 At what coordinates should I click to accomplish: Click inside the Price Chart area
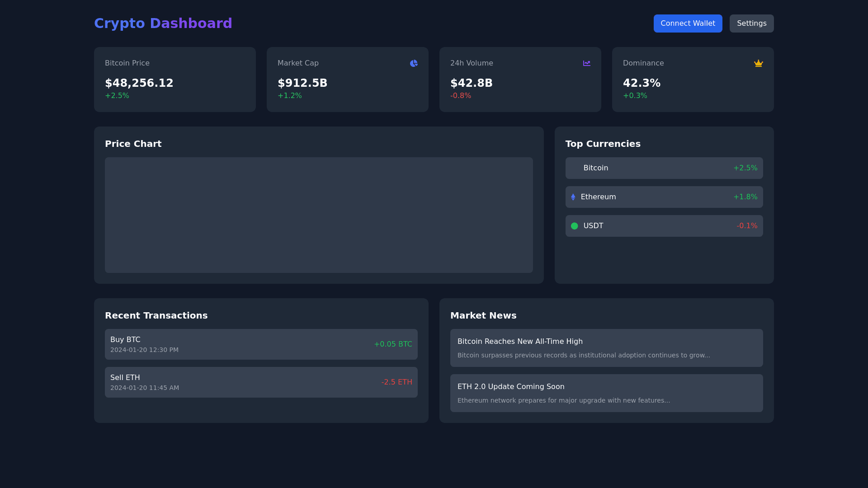(x=319, y=215)
